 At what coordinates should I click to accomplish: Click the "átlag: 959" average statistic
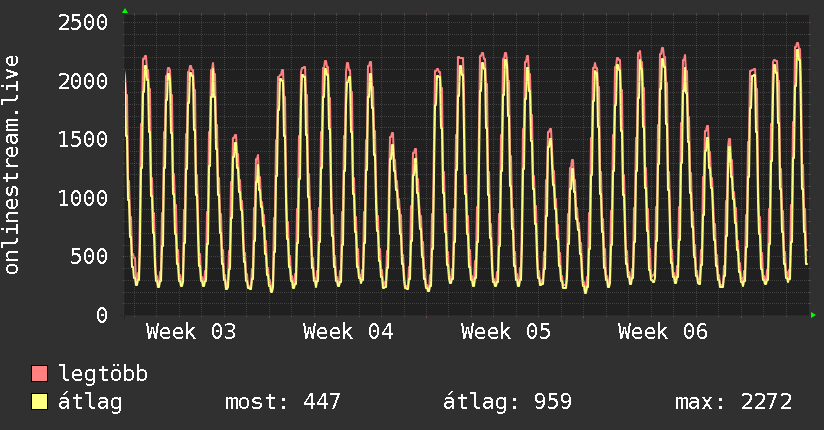tap(507, 403)
